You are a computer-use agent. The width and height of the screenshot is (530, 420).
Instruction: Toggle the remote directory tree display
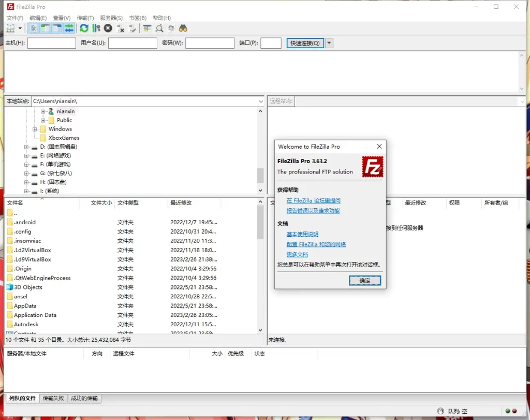tap(57, 28)
